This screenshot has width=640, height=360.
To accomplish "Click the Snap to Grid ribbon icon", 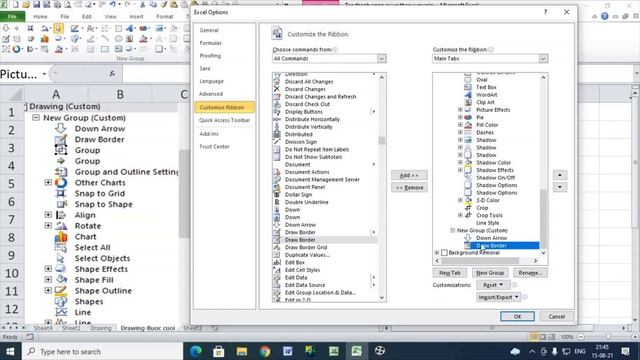I will [x=30, y=28].
